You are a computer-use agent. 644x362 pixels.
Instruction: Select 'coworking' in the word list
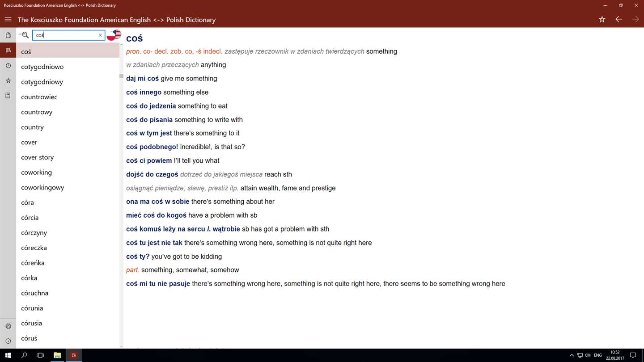click(68, 172)
